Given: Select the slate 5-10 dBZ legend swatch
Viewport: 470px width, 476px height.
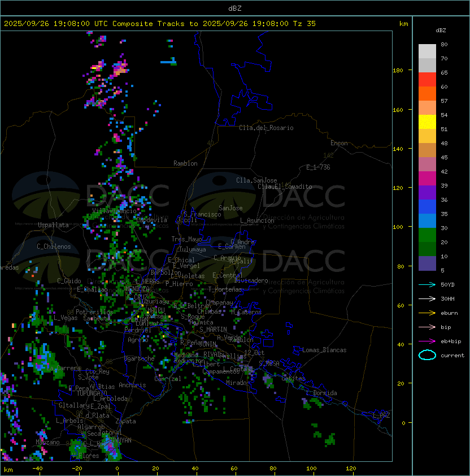Looking at the screenshot, I should tap(427, 263).
